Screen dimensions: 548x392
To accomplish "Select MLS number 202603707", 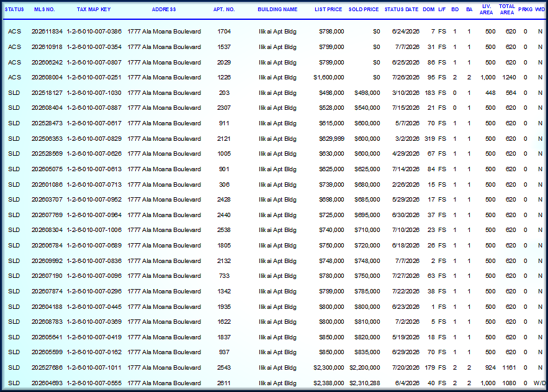I will (47, 200).
